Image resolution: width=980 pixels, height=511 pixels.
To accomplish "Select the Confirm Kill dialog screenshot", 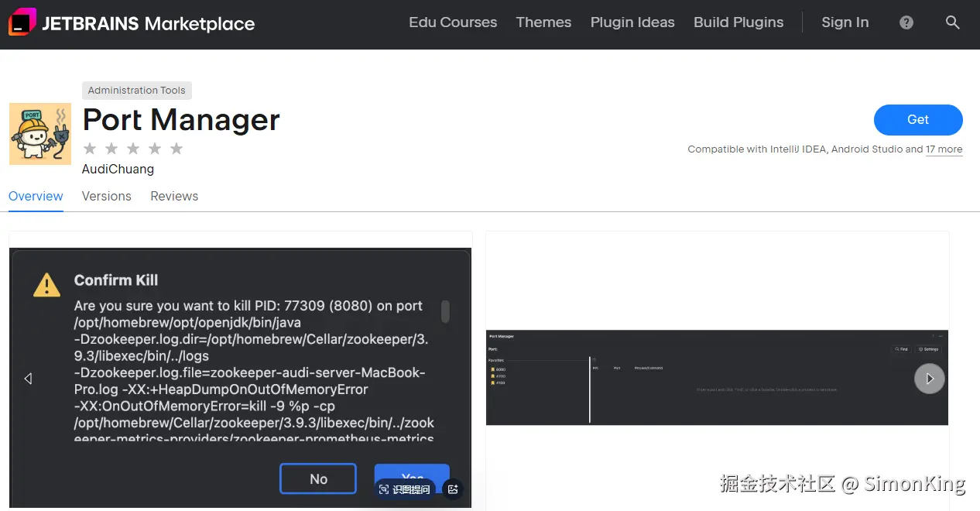I will [x=240, y=378].
